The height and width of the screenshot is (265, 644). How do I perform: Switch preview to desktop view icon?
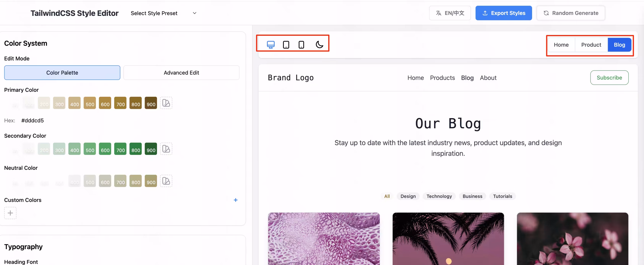[x=271, y=45]
